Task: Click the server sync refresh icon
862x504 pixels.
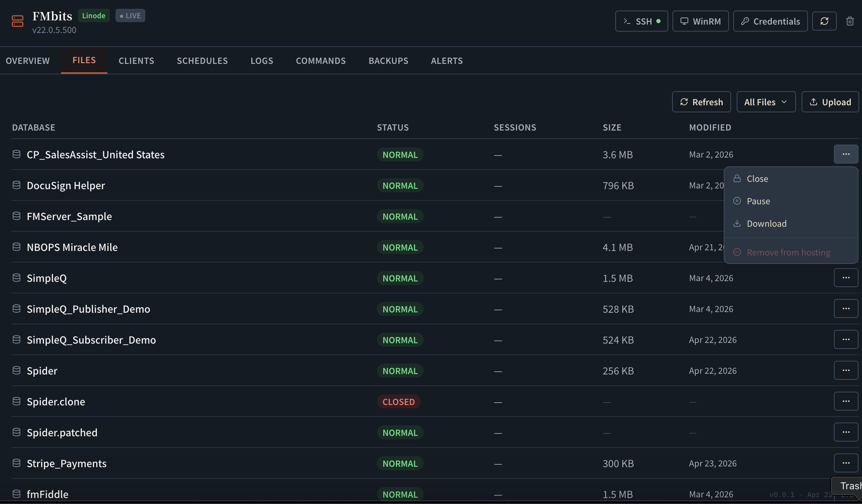Action: [824, 21]
